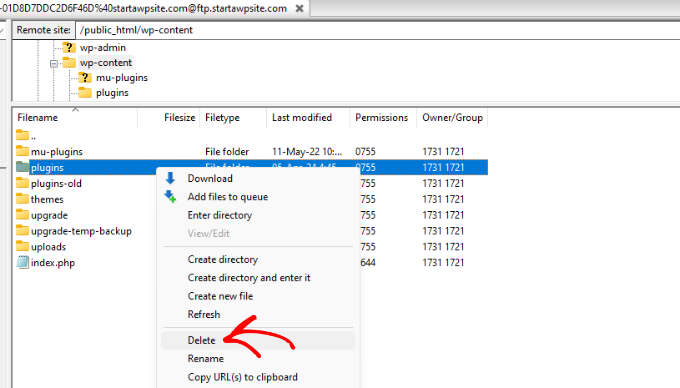680x388 pixels.
Task: Choose Delete from the context menu
Action: (201, 340)
